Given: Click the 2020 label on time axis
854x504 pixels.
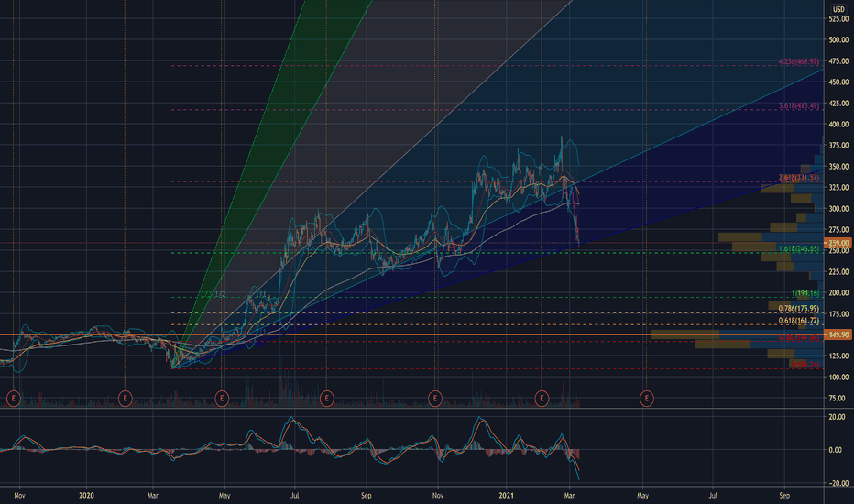Looking at the screenshot, I should (x=86, y=495).
